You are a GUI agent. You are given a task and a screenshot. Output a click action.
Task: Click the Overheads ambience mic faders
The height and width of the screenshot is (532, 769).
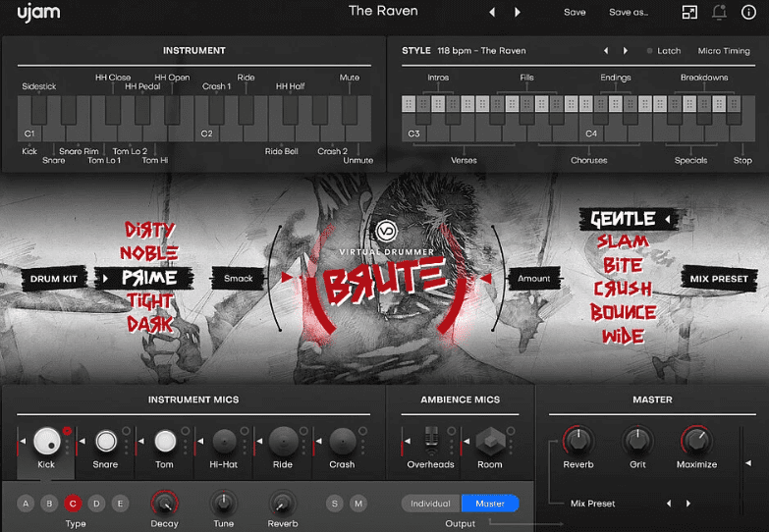[x=429, y=441]
